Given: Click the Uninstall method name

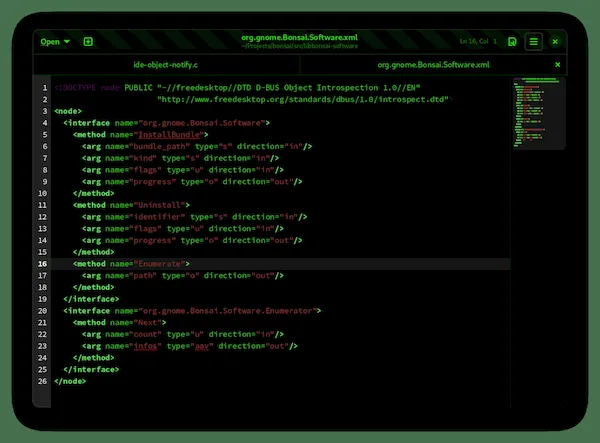Looking at the screenshot, I should tap(159, 205).
